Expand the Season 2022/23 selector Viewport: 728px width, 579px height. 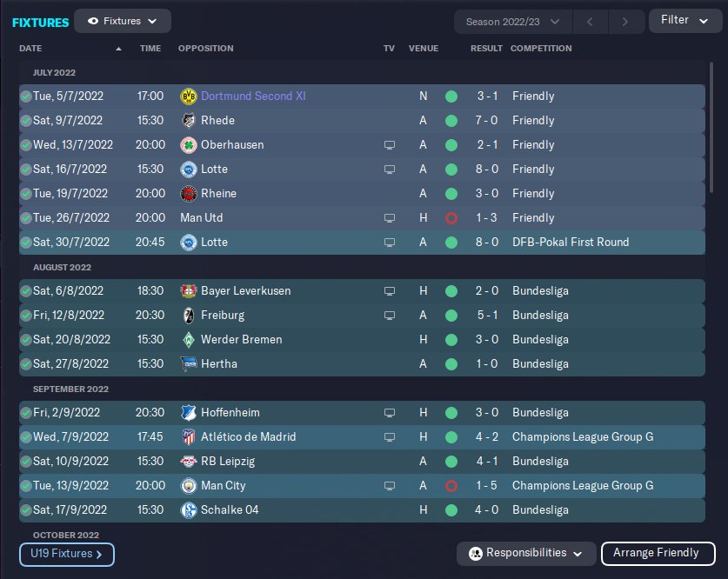512,21
